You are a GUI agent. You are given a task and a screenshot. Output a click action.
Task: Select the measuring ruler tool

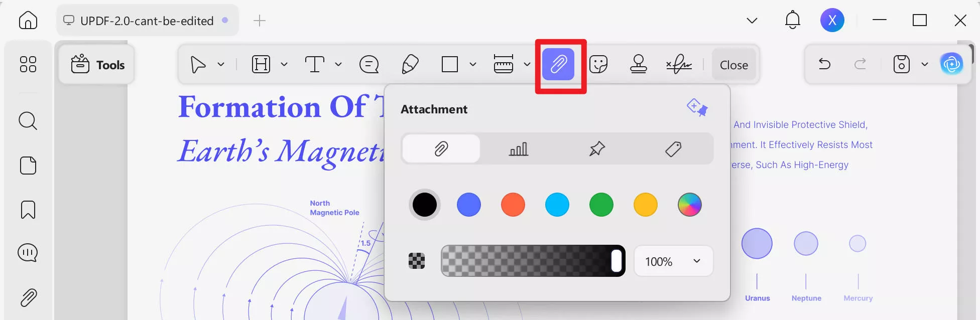click(x=504, y=64)
